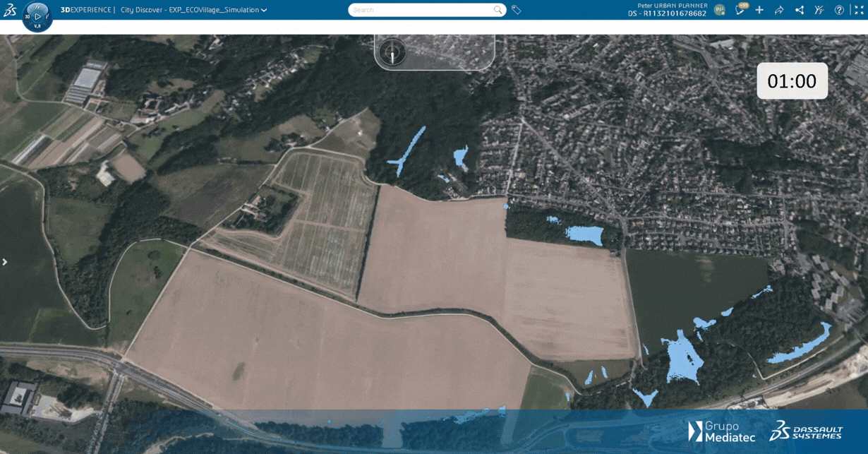Select the Peter URBAN PLANNER user name text
The width and height of the screenshot is (868, 454).
point(672,6)
